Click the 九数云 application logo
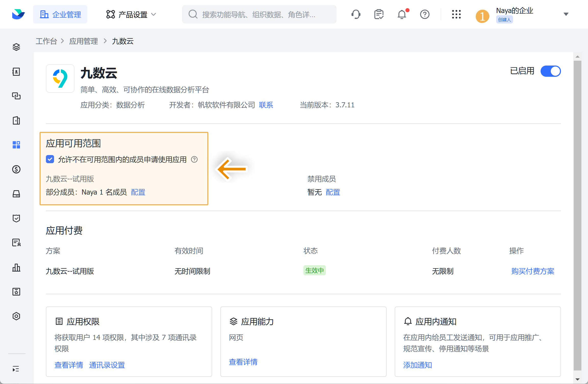Image resolution: width=588 pixels, height=384 pixels. pos(60,79)
